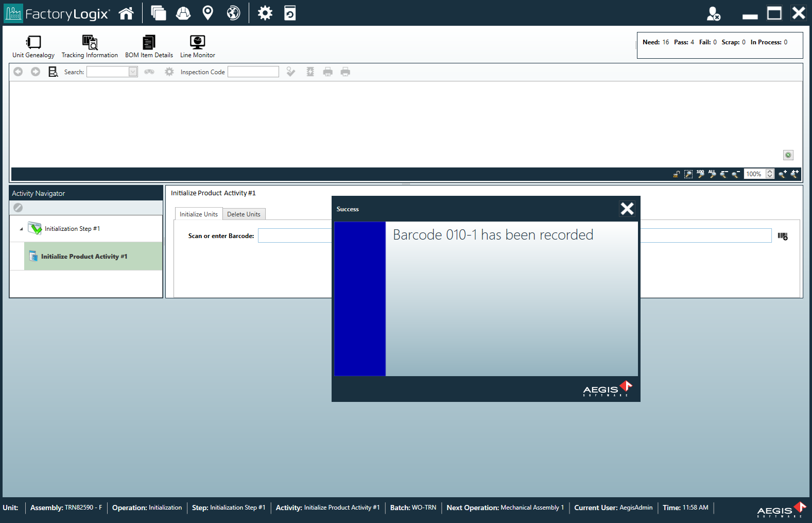Click the gray gear beside Inspection Code
The width and height of the screenshot is (812, 523).
[169, 72]
